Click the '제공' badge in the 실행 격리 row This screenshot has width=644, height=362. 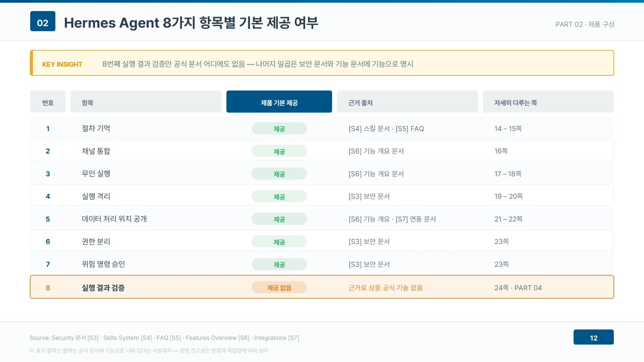pyautogui.click(x=279, y=196)
